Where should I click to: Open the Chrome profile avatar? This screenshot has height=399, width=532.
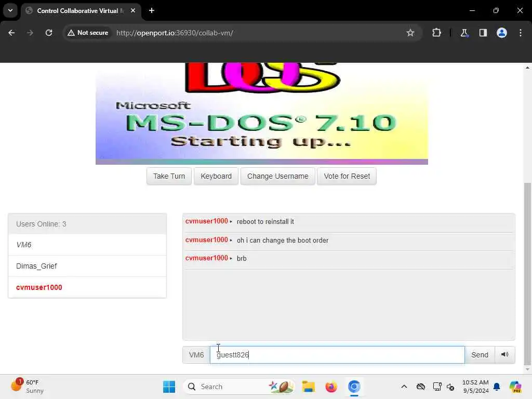pyautogui.click(x=501, y=33)
